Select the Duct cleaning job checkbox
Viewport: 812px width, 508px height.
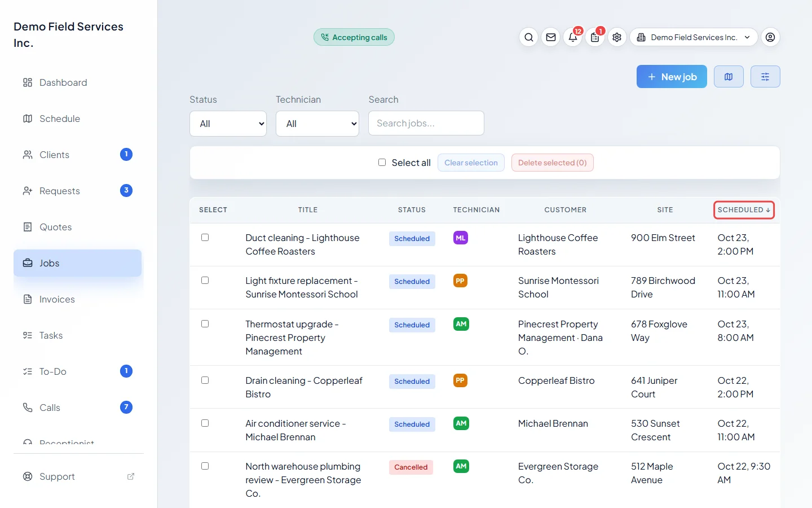pyautogui.click(x=205, y=238)
